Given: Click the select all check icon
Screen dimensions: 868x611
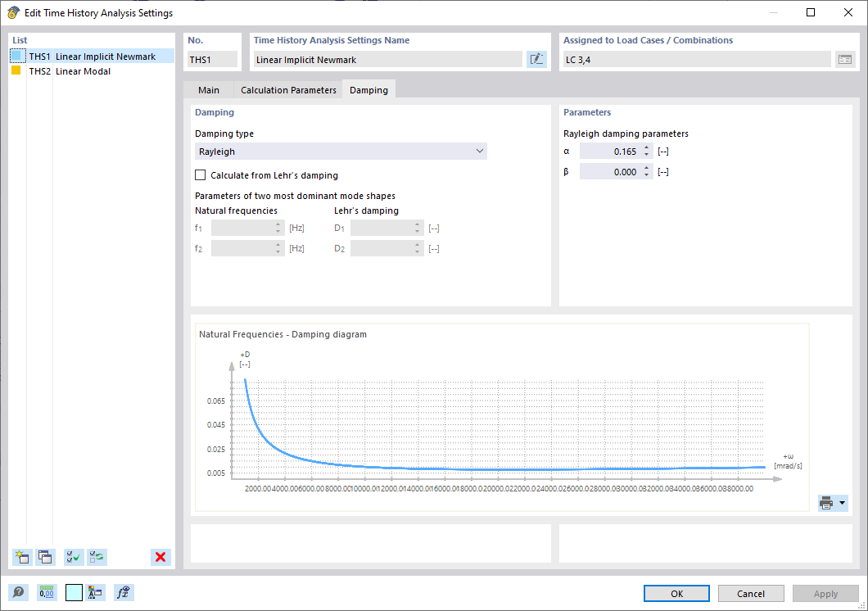Looking at the screenshot, I should pyautogui.click(x=74, y=557).
